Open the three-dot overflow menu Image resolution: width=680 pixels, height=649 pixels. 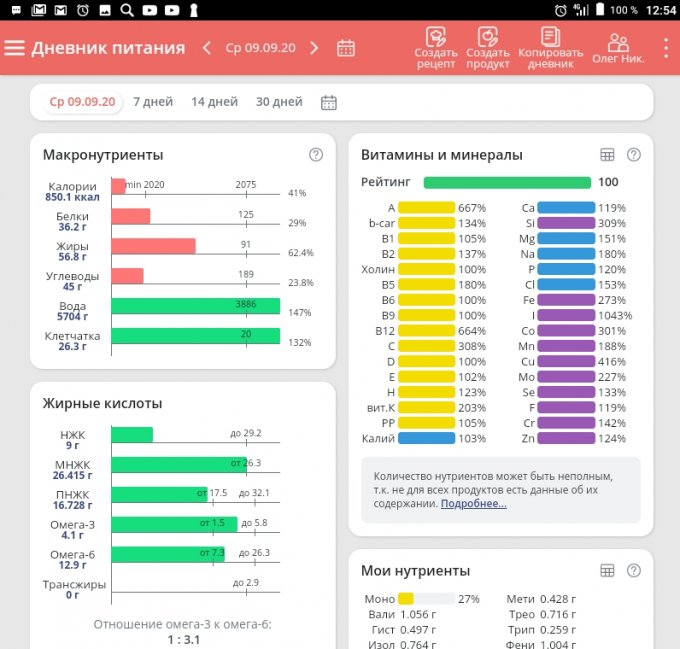click(x=666, y=48)
